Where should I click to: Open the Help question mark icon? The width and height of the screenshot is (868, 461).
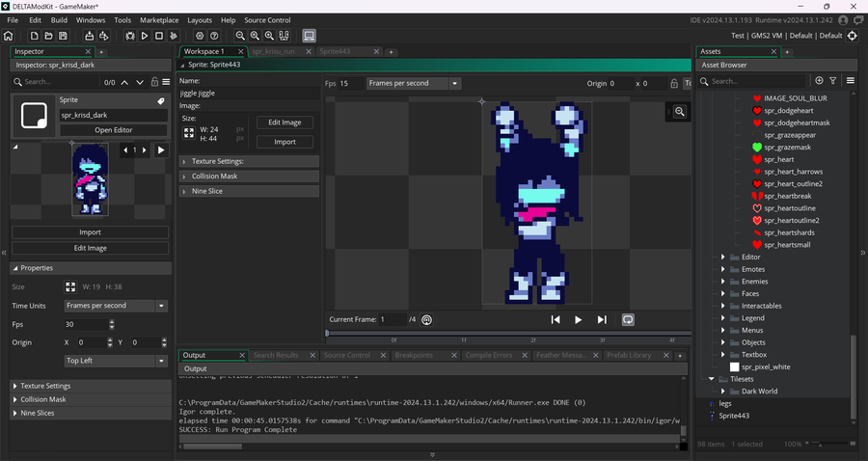pos(214,36)
